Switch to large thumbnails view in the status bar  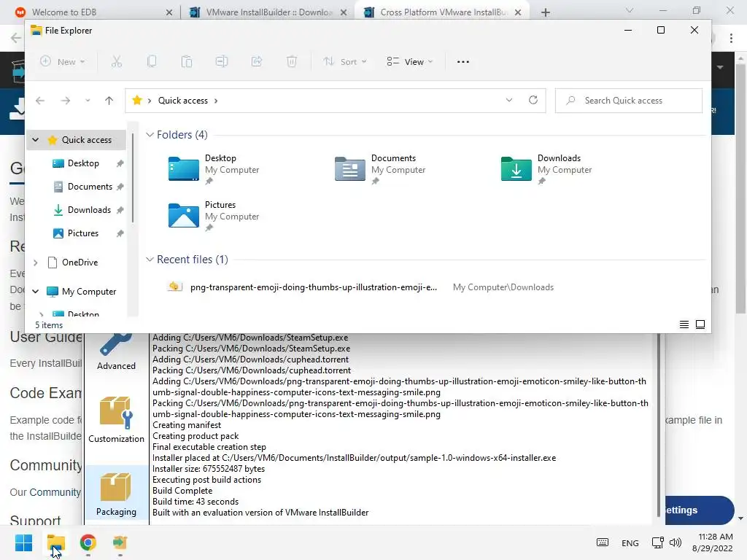coord(700,324)
